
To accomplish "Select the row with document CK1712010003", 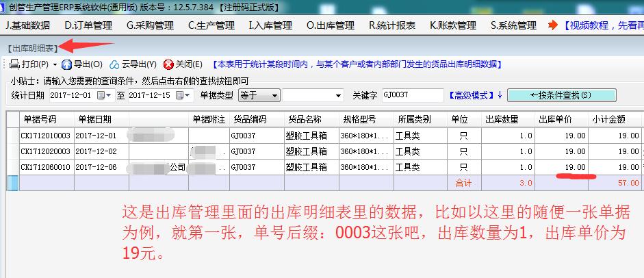I will (46, 136).
